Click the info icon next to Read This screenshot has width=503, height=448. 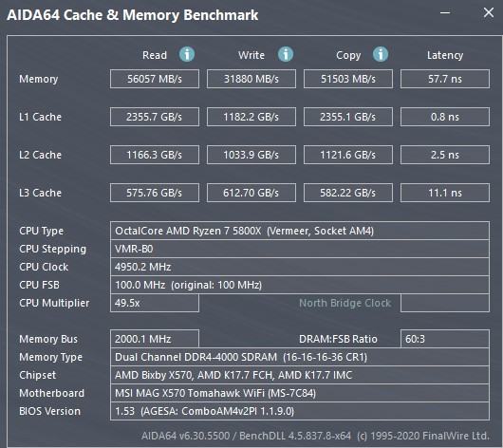[187, 54]
